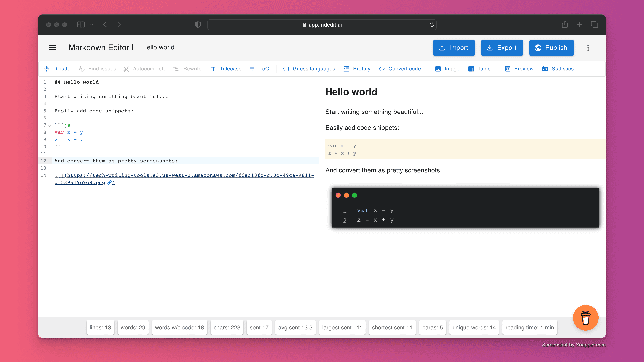The height and width of the screenshot is (362, 644).
Task: Click the Buy Me a Coffee widget
Action: (x=586, y=317)
